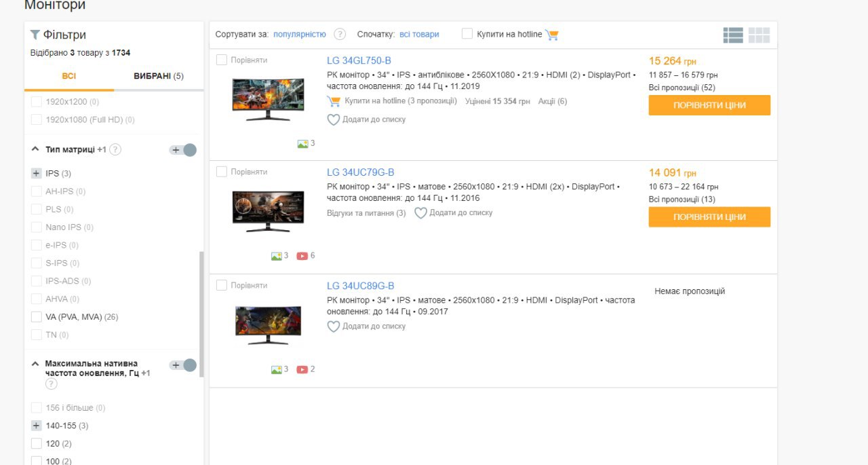Click ПОРІВНЯТИ ЦІНИ button for LG 34UC79G-B
868x465 pixels.
[709, 217]
